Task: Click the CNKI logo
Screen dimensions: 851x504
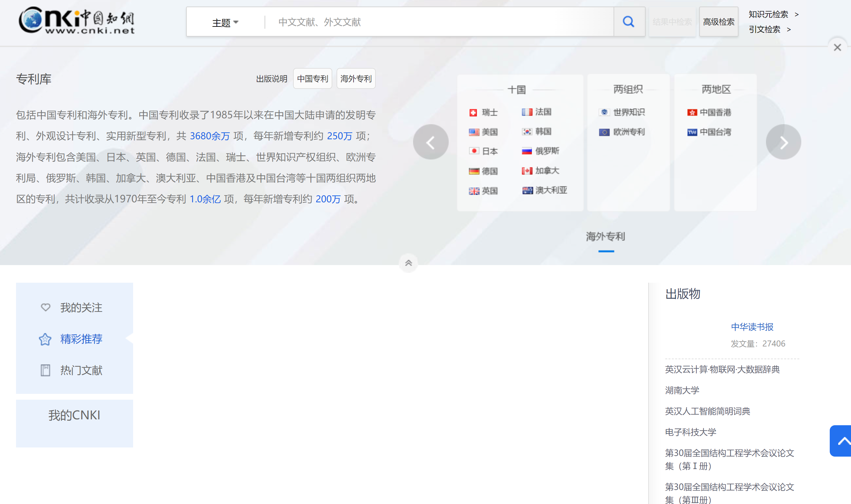Action: (77, 20)
